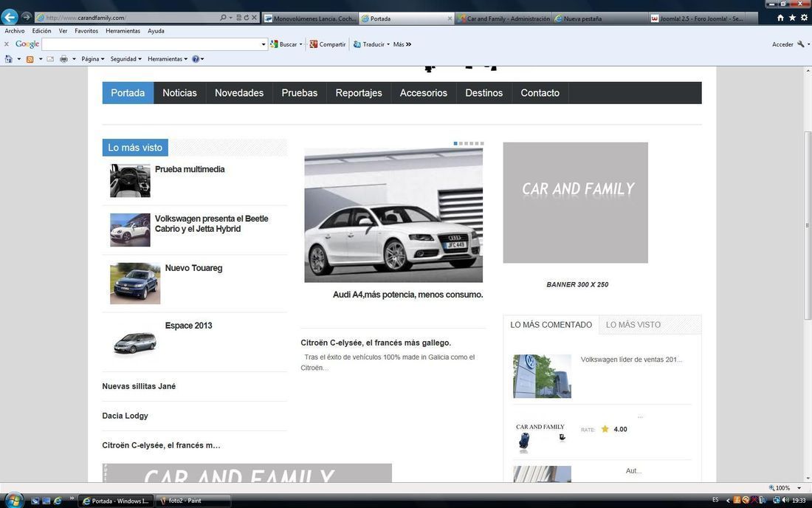Expand Más on the Google toolbar
812x508 pixels.
(x=402, y=44)
